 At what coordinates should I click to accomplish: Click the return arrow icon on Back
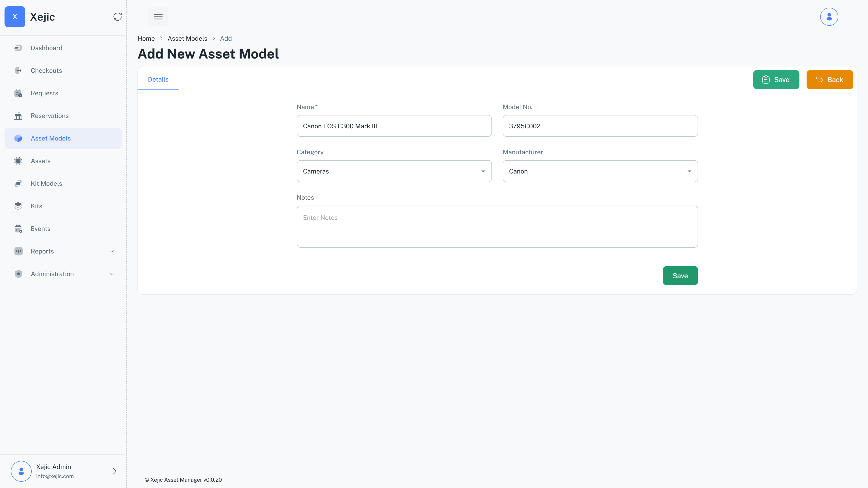tap(819, 80)
